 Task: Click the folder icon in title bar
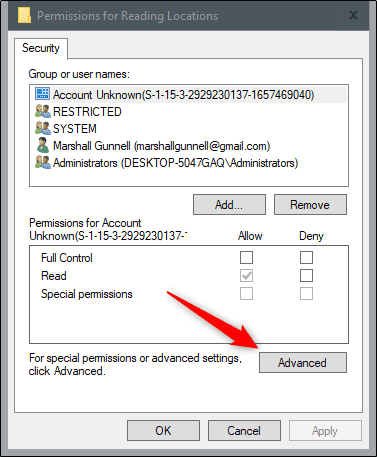24,15
